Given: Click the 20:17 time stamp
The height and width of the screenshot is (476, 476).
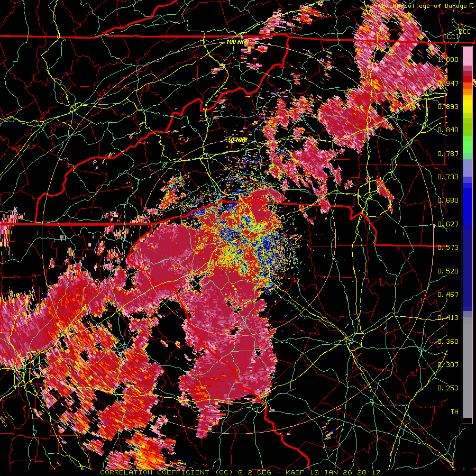Looking at the screenshot, I should click(x=368, y=472).
